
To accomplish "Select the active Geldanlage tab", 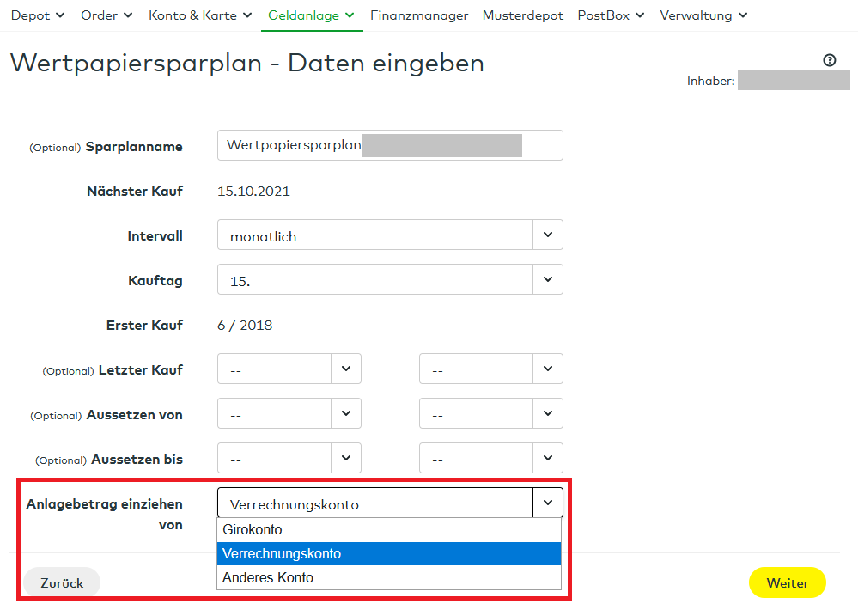I will point(311,15).
